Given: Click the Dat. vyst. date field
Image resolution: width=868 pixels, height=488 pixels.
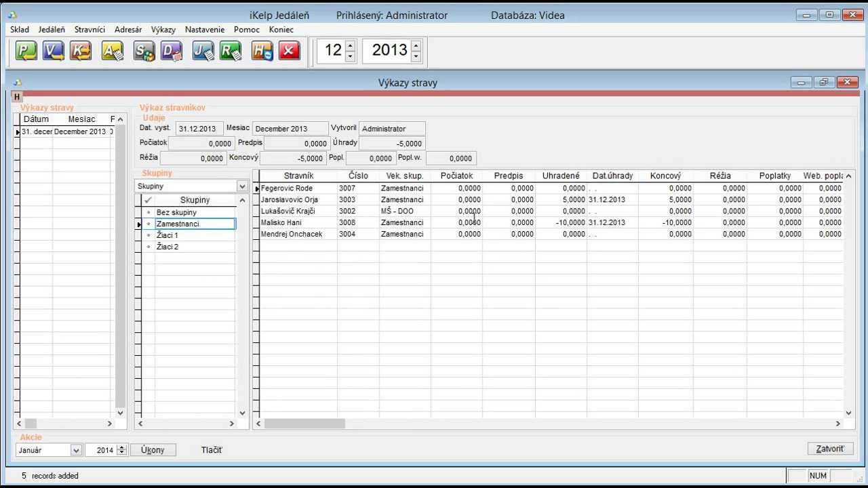Looking at the screenshot, I should pos(199,129).
